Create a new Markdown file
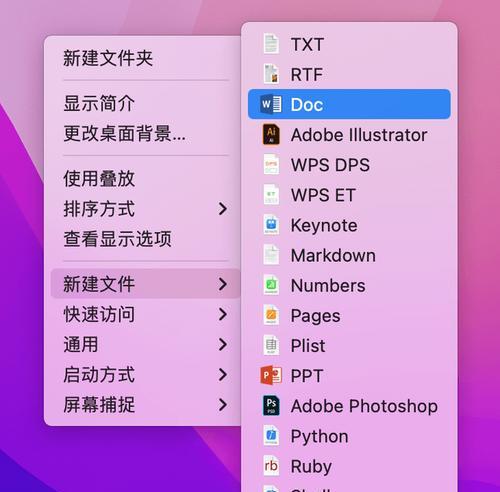The height and width of the screenshot is (492, 500). [349, 255]
